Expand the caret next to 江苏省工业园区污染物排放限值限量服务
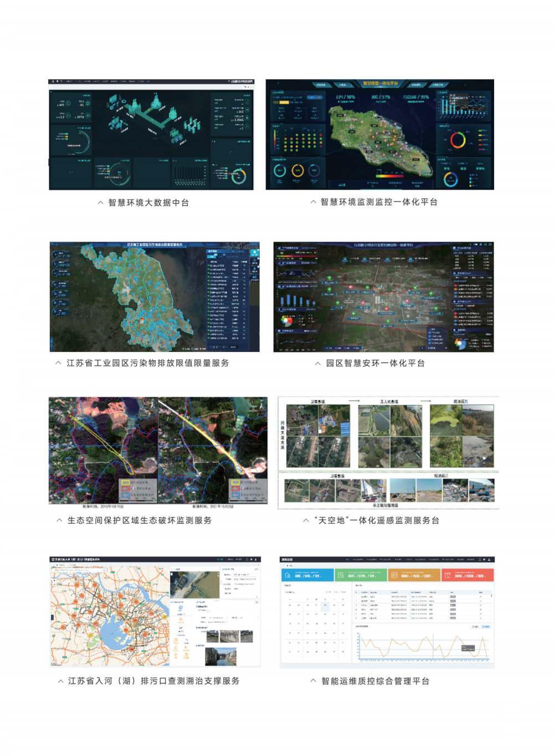This screenshot has height=756, width=554. coord(58,363)
